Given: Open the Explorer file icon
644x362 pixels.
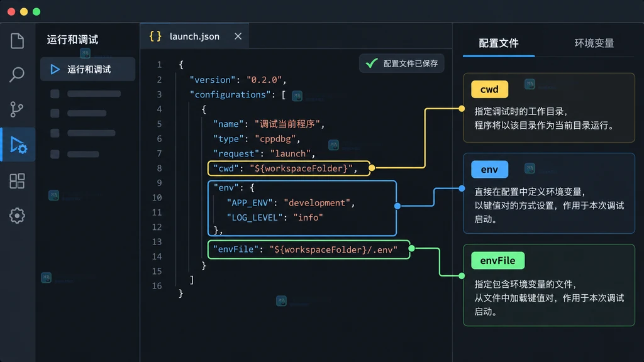Looking at the screenshot, I should (x=17, y=41).
